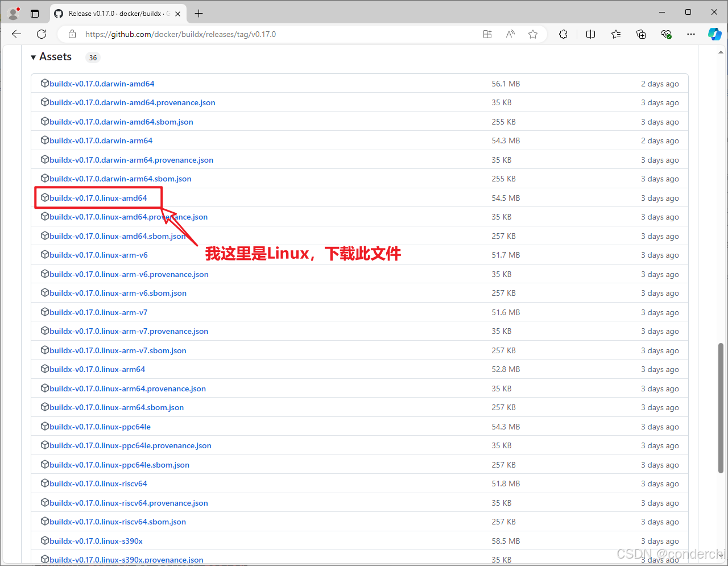
Task: Open buildx-v0.17.0.linux-riscv64.sbom.json
Action: tap(118, 522)
